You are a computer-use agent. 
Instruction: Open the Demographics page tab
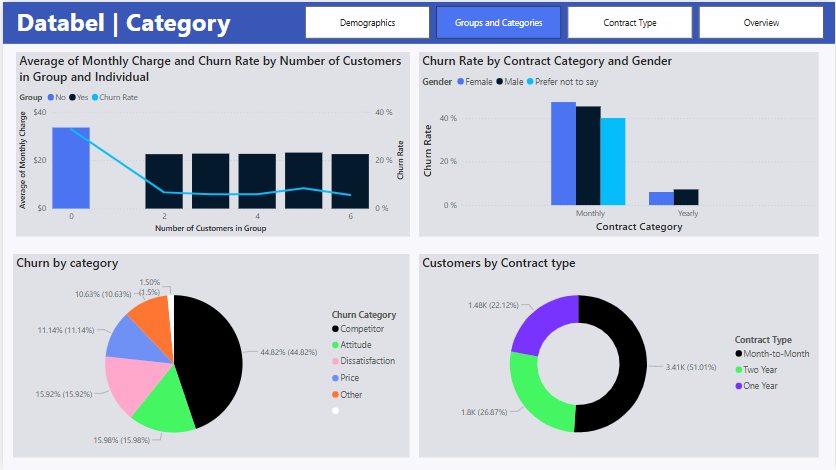pos(367,22)
